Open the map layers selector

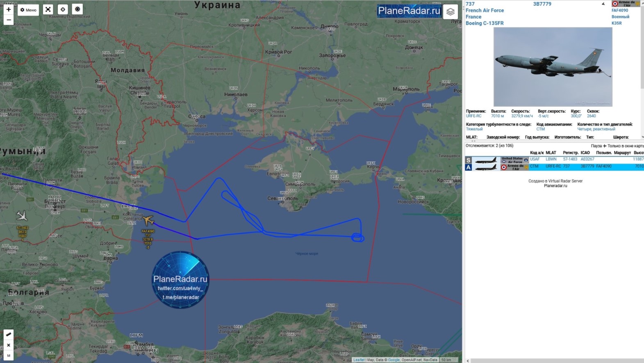(x=451, y=11)
